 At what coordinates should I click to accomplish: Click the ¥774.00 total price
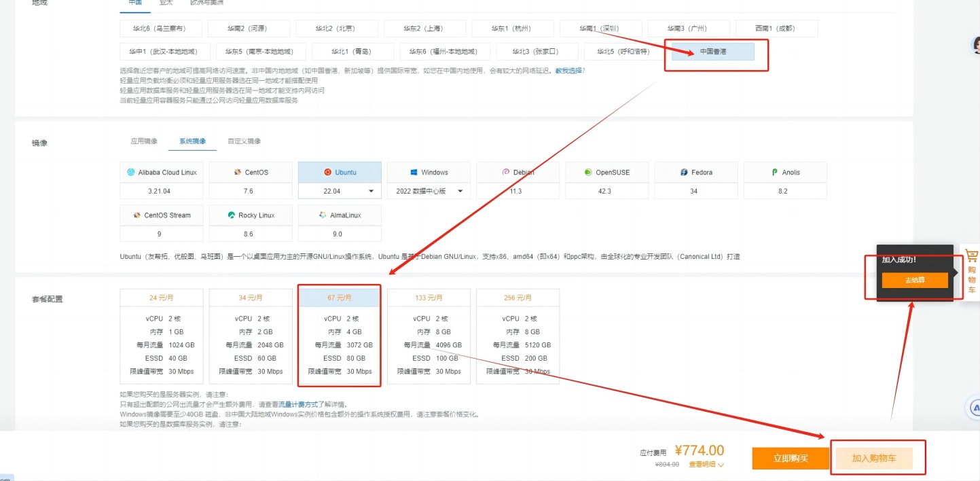coord(700,450)
